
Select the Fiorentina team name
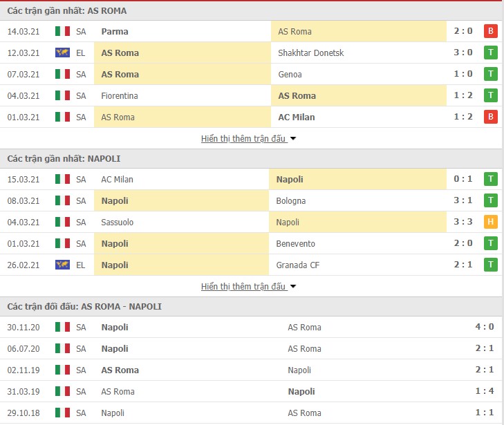pos(120,96)
